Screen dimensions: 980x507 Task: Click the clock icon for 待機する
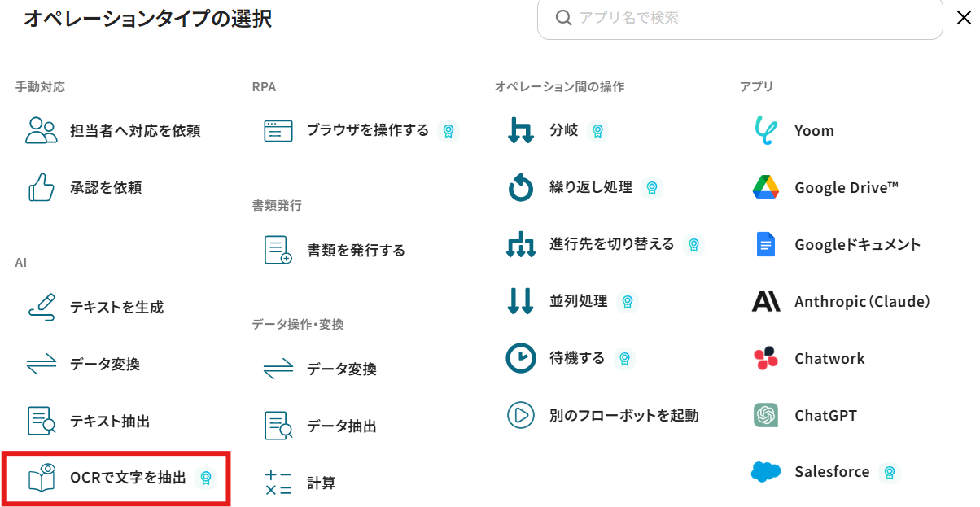pos(521,358)
